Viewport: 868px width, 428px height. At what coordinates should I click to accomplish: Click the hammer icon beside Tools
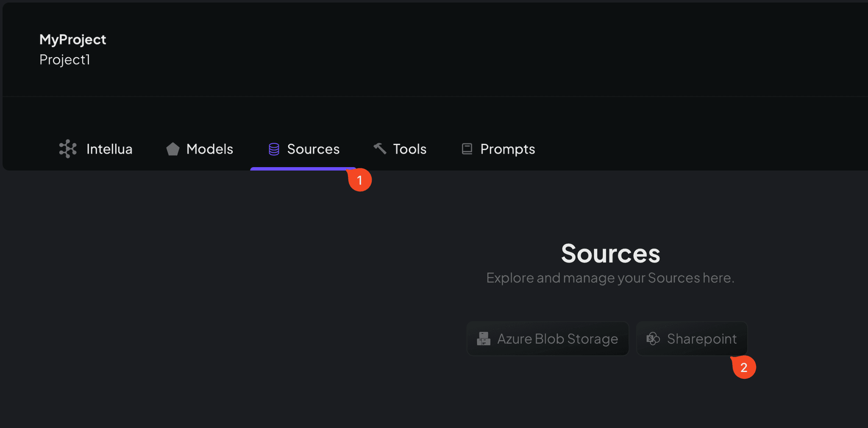click(x=380, y=148)
